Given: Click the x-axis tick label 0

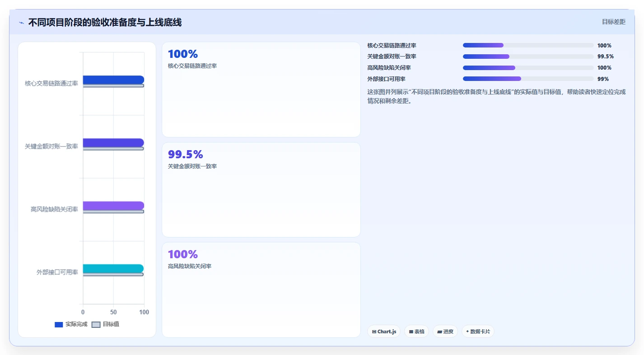Looking at the screenshot, I should (83, 312).
